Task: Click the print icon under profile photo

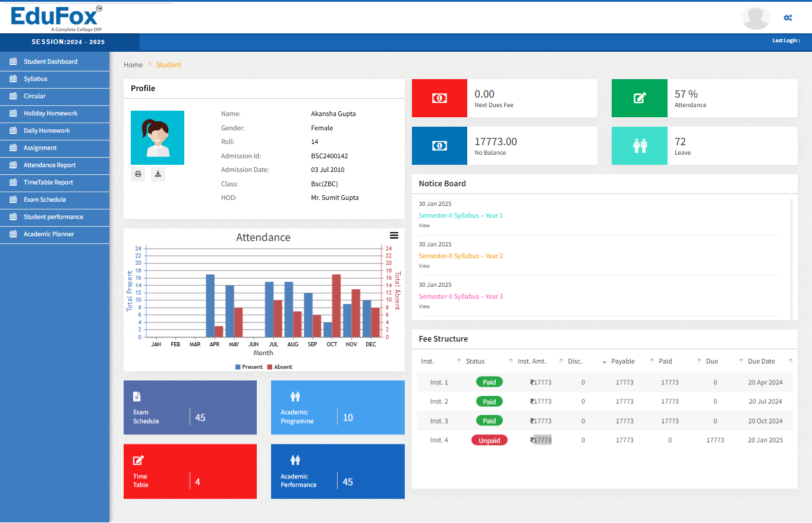Action: tap(138, 174)
